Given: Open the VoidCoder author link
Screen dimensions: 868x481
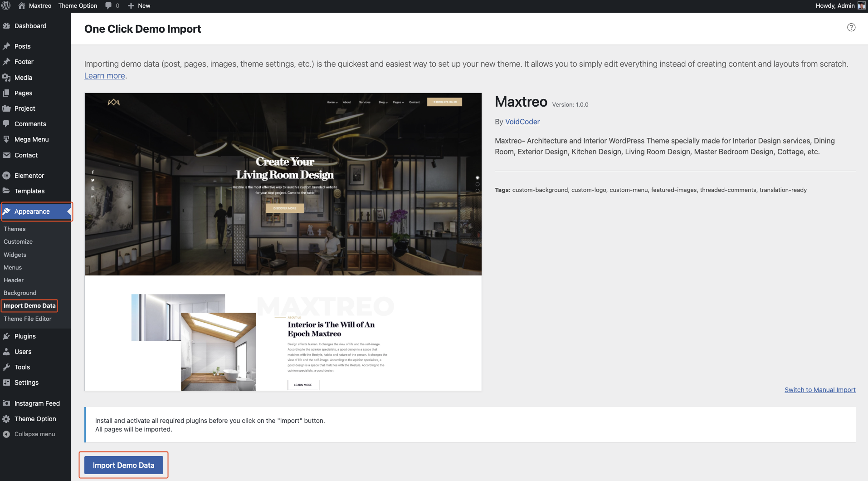Looking at the screenshot, I should (x=522, y=122).
